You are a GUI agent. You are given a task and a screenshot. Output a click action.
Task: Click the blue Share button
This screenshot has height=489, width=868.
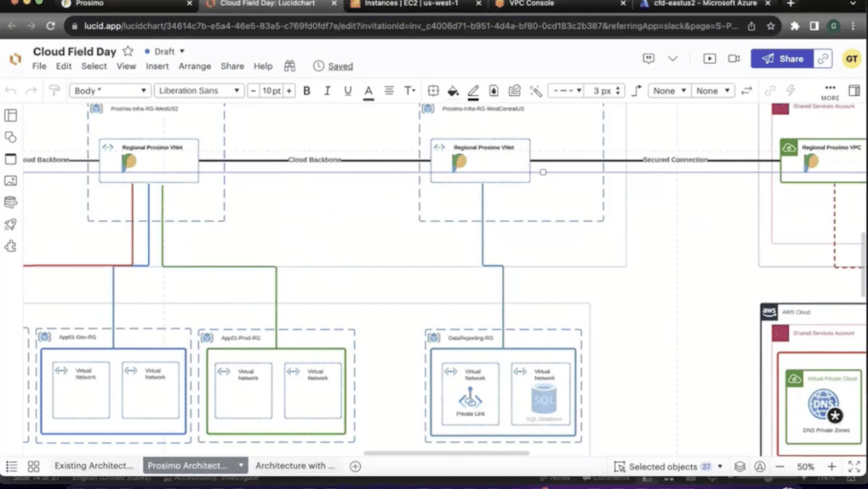782,58
